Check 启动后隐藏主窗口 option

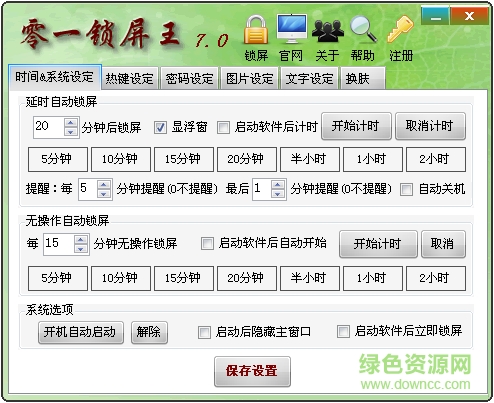click(204, 332)
